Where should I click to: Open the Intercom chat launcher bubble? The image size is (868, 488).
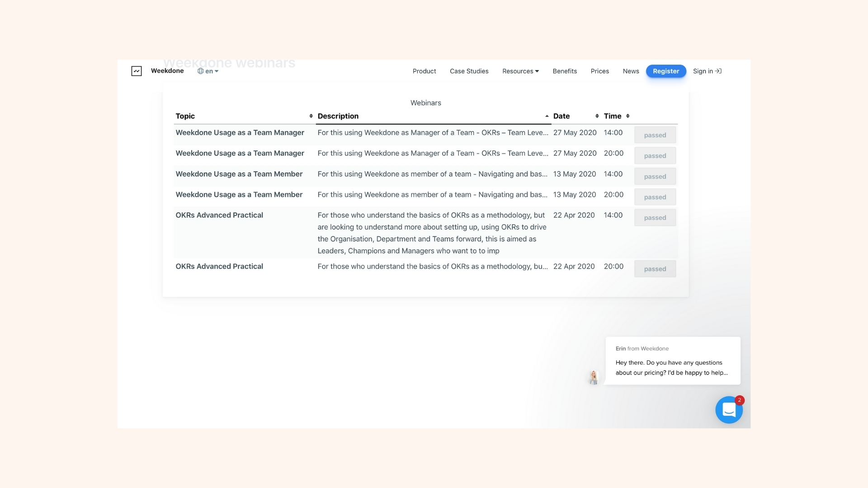729,410
